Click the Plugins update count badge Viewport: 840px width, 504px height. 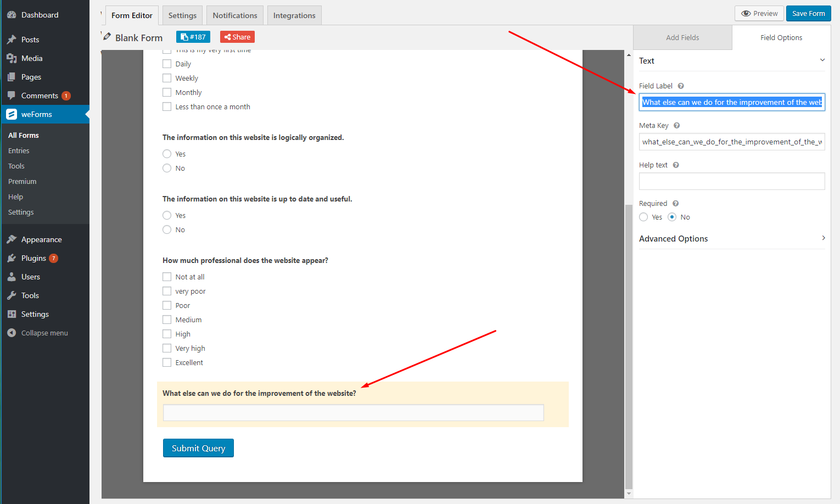54,258
